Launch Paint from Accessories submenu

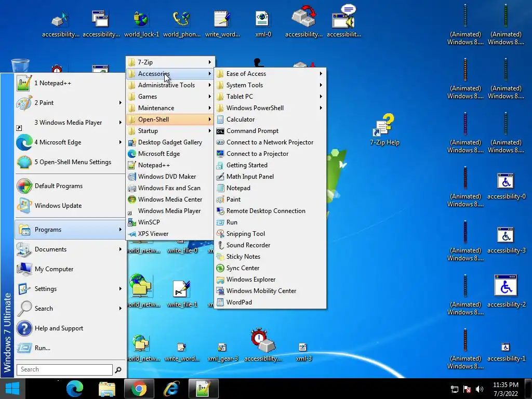point(270,199)
